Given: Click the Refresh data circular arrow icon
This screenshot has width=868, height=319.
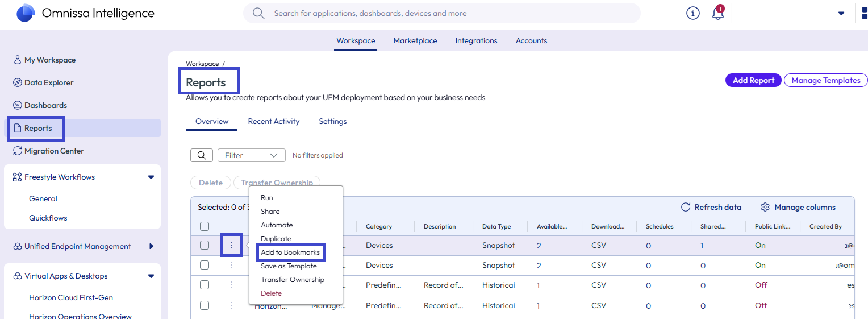Looking at the screenshot, I should point(686,207).
